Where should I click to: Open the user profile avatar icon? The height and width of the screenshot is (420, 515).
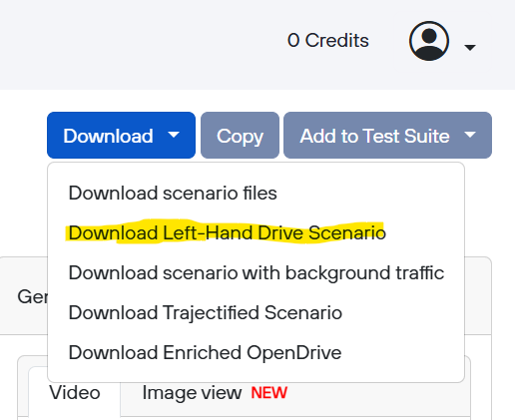(429, 41)
